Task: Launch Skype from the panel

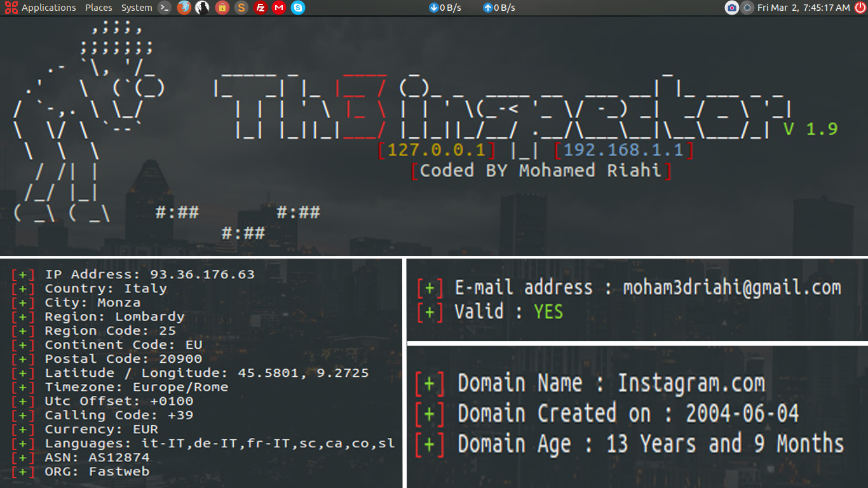Action: pyautogui.click(x=298, y=8)
